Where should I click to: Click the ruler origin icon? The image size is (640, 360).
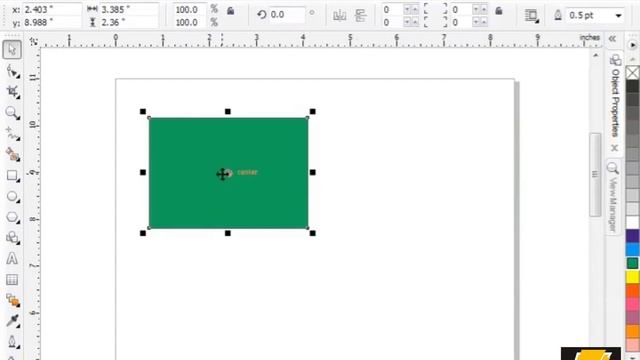pyautogui.click(x=33, y=41)
